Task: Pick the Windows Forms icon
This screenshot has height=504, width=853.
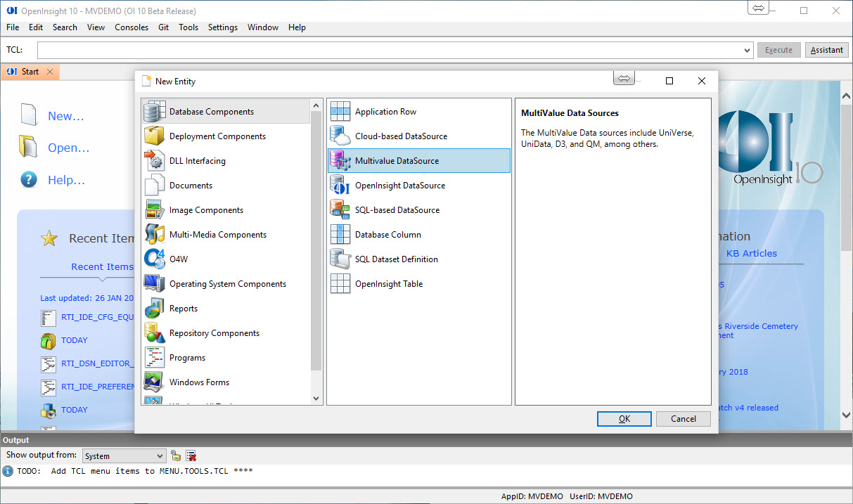Action: tap(154, 382)
